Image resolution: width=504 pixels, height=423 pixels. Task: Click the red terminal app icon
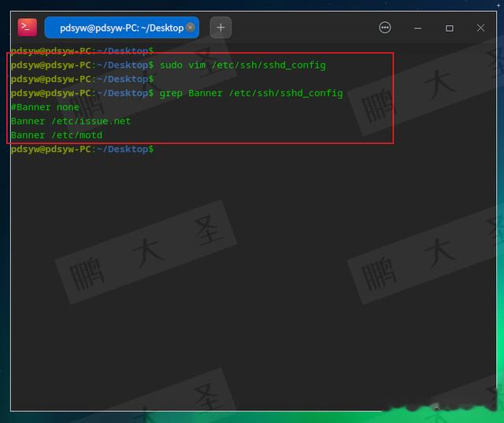[x=28, y=28]
